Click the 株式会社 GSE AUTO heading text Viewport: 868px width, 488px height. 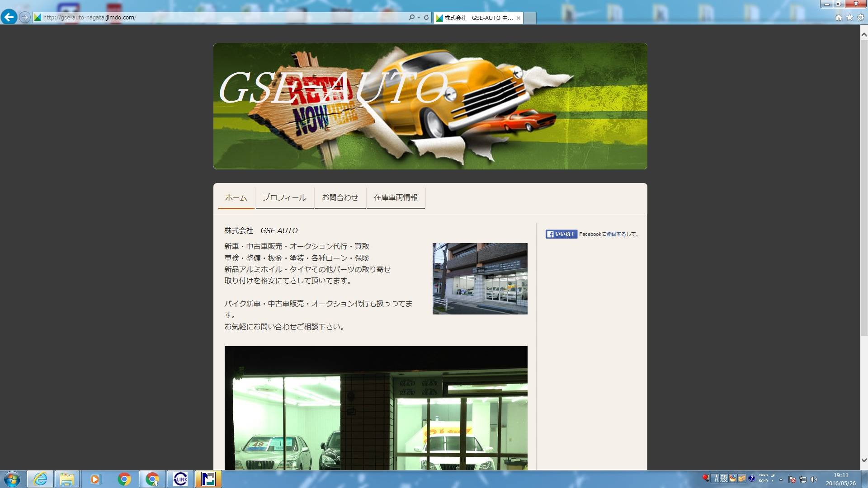point(261,230)
